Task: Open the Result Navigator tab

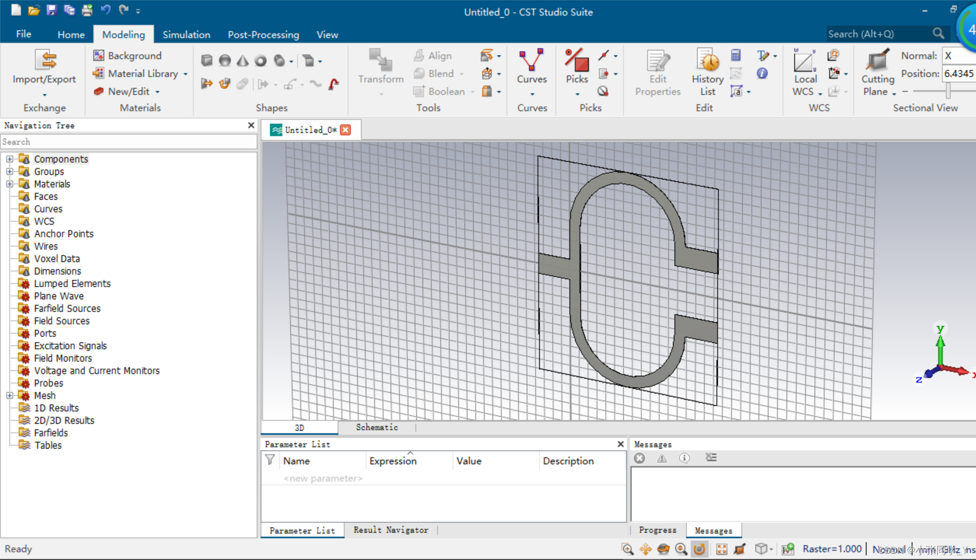Action: point(391,530)
